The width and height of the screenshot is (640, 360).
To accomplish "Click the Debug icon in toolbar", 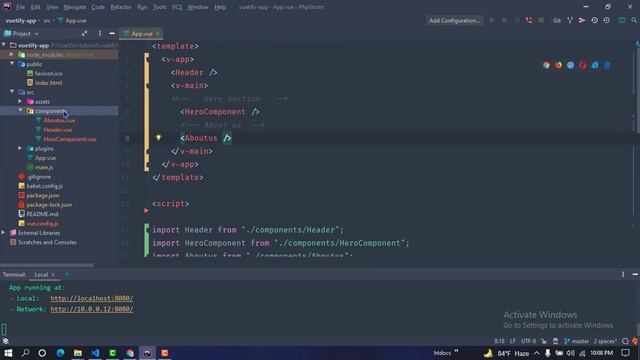I will tap(504, 20).
